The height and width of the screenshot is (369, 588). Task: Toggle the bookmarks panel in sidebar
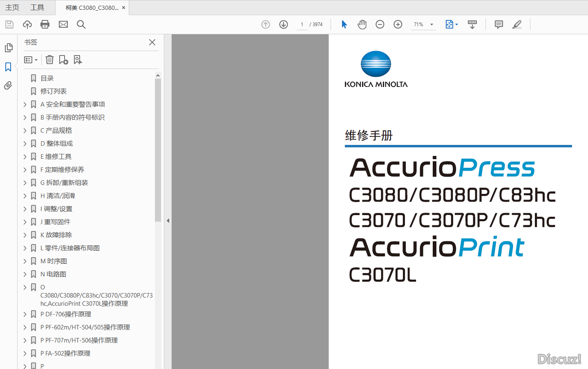point(8,67)
